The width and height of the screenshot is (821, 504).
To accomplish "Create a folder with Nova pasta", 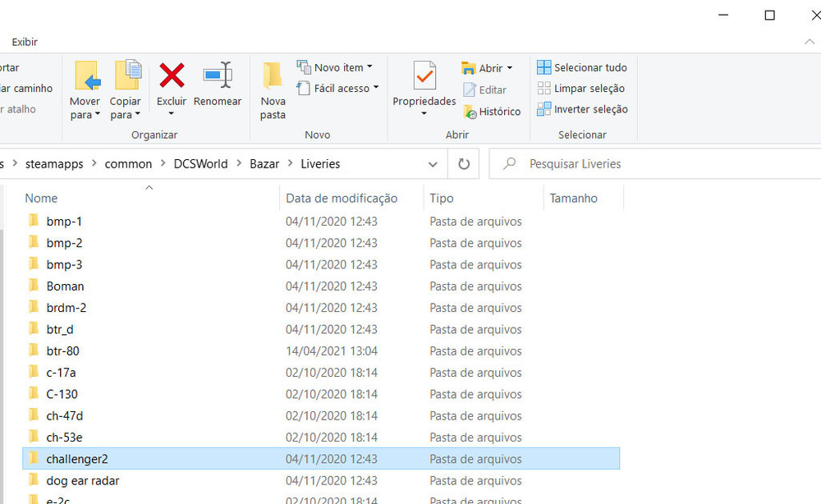I will click(273, 91).
